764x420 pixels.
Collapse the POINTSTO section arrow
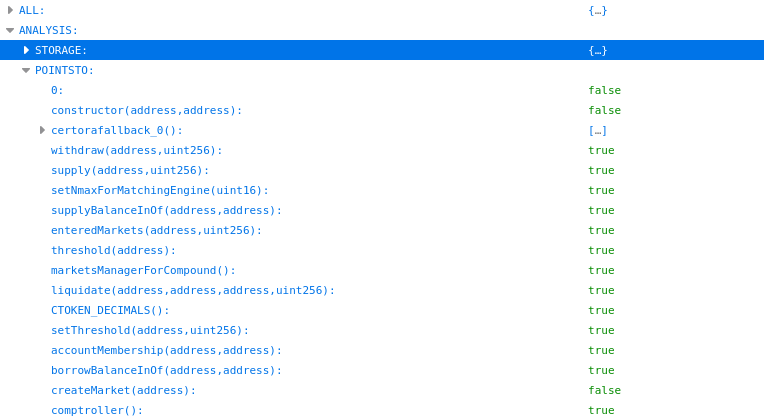pos(26,70)
